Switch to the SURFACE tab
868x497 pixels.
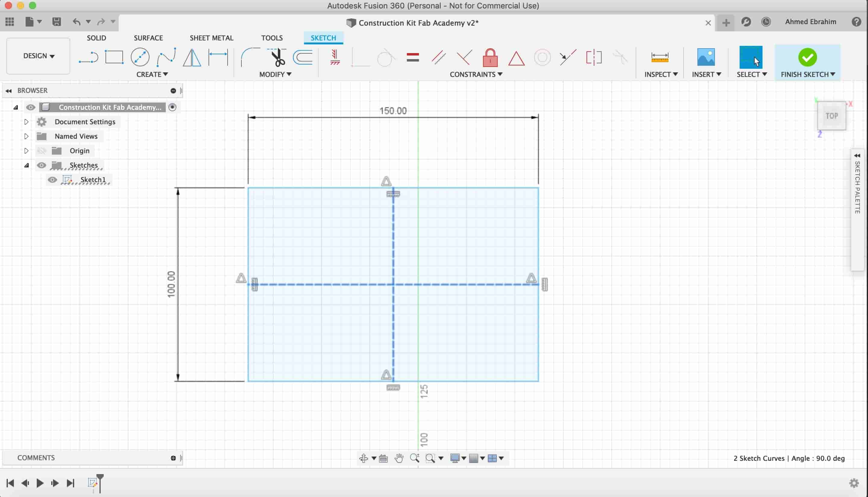click(x=148, y=38)
